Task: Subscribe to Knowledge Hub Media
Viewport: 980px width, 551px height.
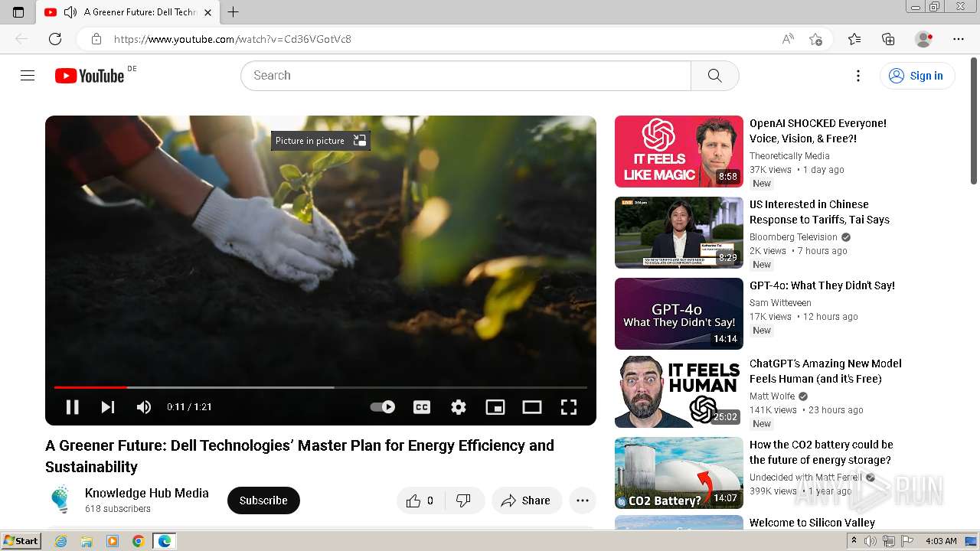Action: coord(263,500)
